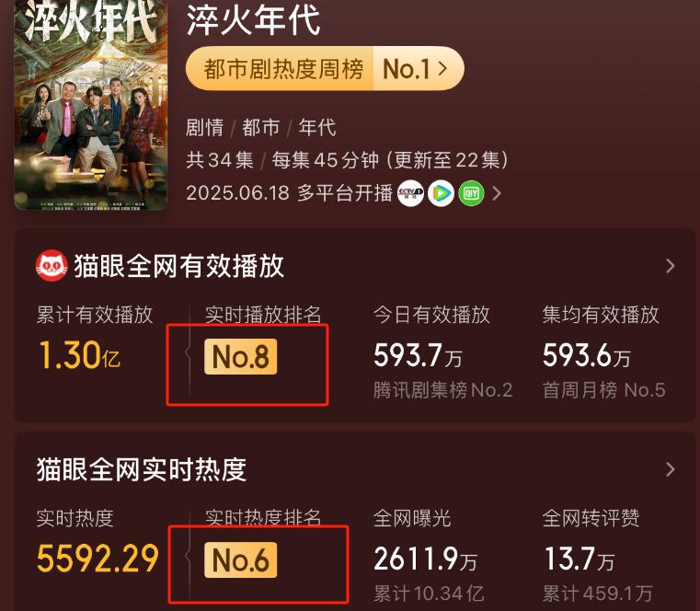Viewport: 700px width, 611px height.
Task: Click the CCTV platform icon
Action: tap(411, 193)
